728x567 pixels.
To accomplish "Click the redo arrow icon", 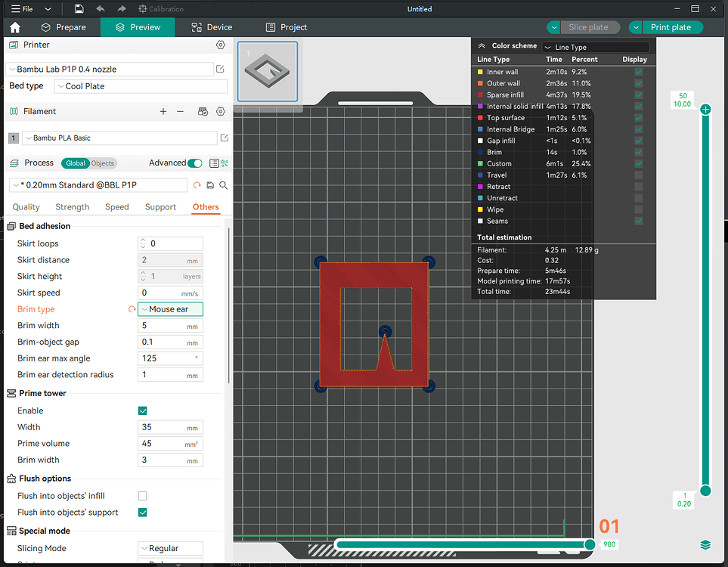I will pyautogui.click(x=121, y=9).
